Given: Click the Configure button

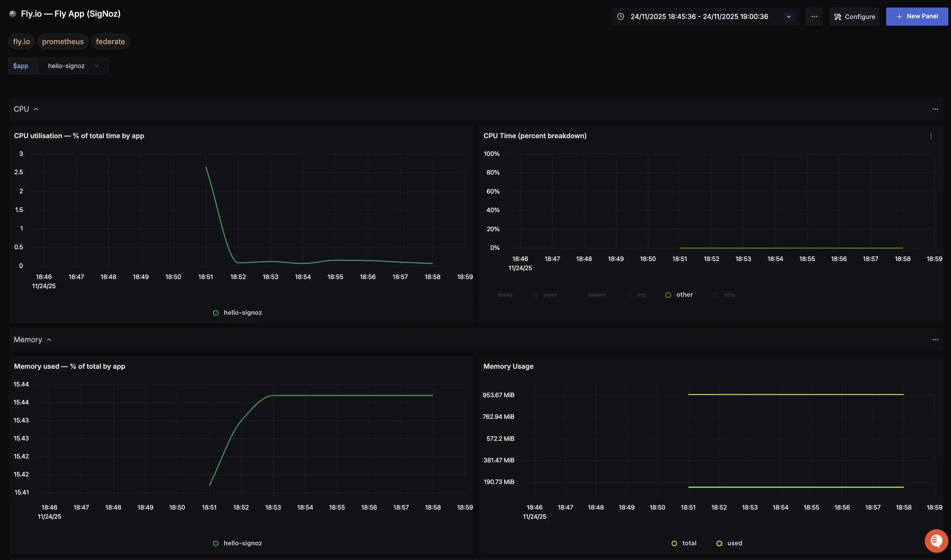Looking at the screenshot, I should click(x=854, y=17).
